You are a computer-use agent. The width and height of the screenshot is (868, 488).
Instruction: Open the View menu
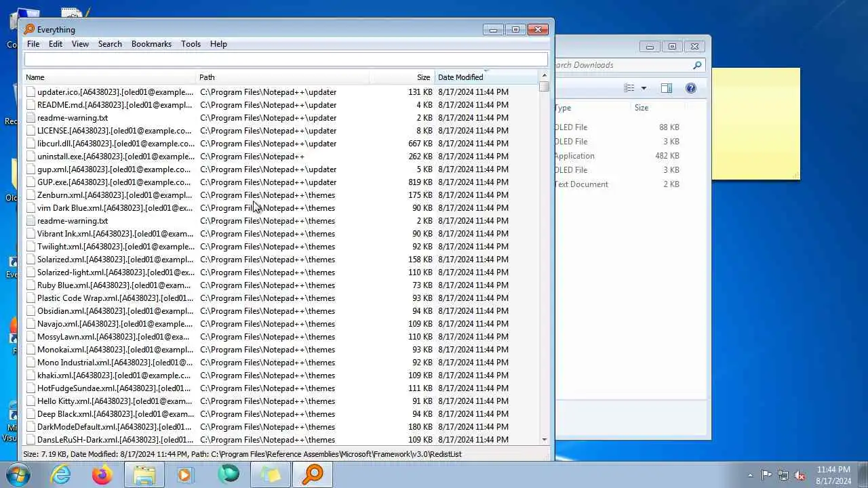point(80,44)
